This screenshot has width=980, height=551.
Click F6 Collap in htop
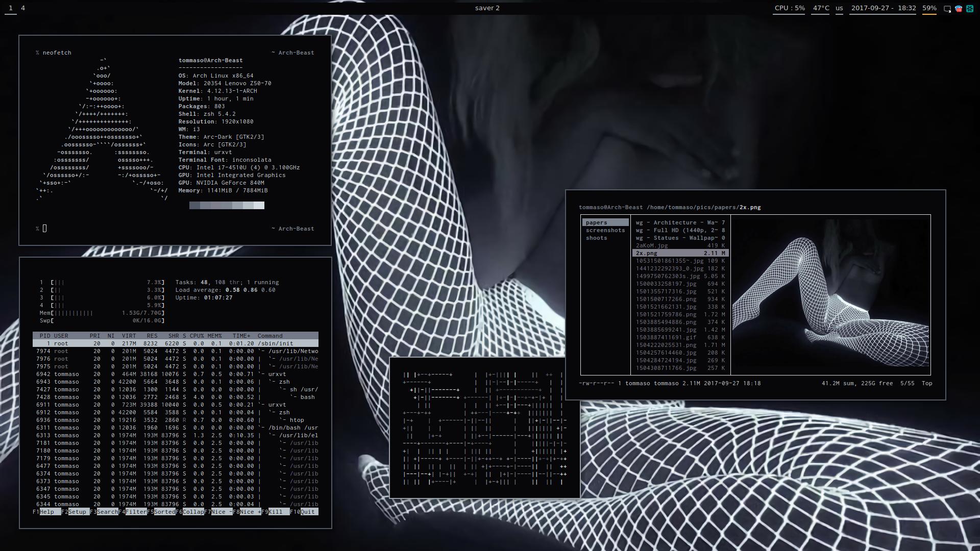click(190, 512)
